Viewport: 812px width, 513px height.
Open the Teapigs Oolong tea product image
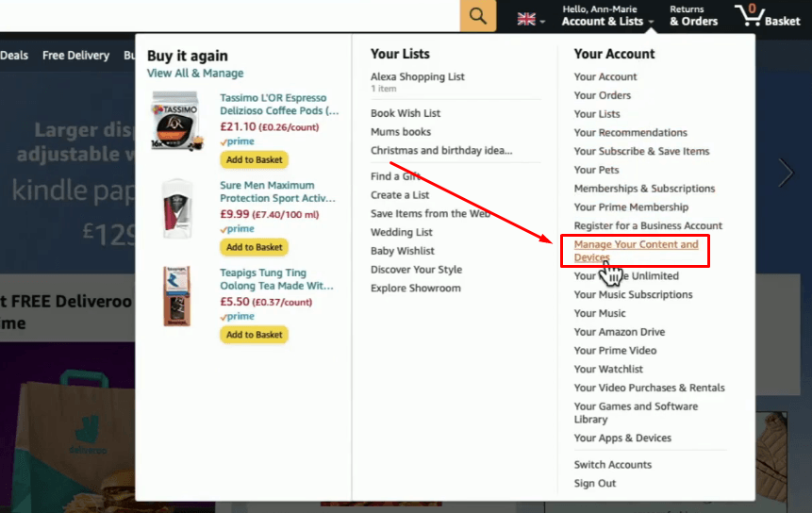coord(177,296)
